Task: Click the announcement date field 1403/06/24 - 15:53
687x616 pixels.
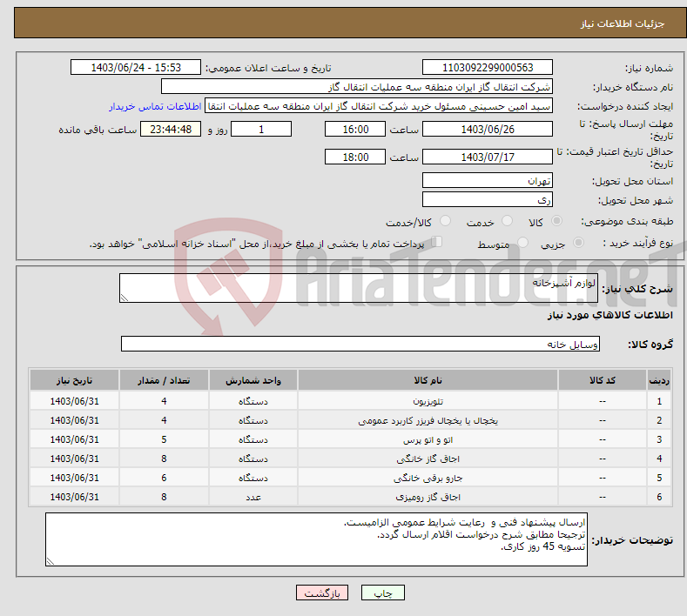Action: click(x=135, y=67)
